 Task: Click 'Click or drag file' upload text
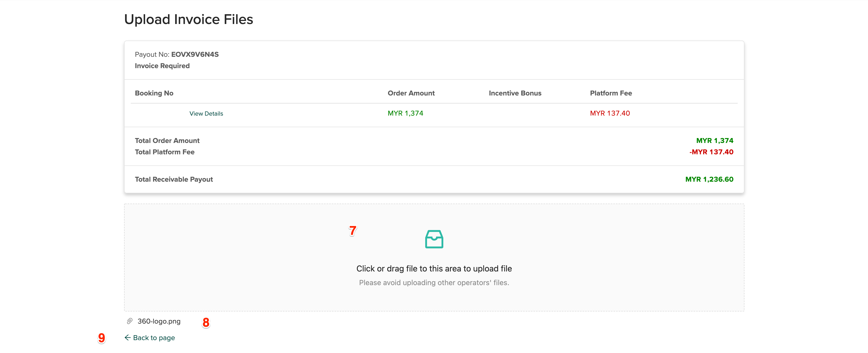point(434,269)
